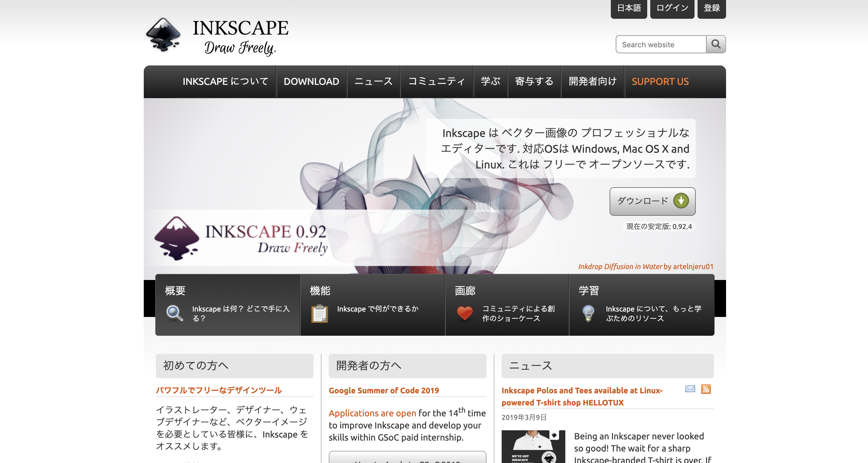Click the Inkscape は何？ どこで手に入る？ text
Image resolution: width=868 pixels, height=463 pixels.
pyautogui.click(x=241, y=314)
